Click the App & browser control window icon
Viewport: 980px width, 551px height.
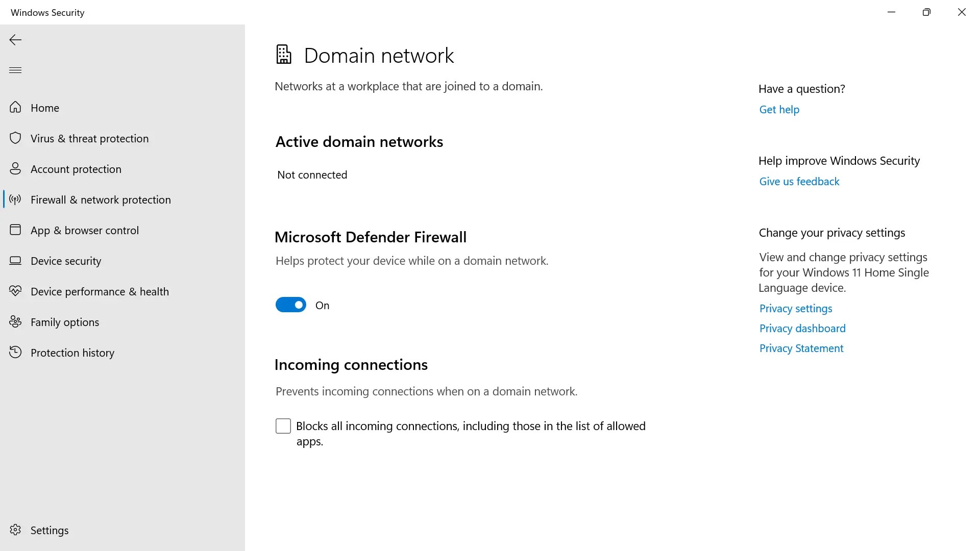[15, 230]
